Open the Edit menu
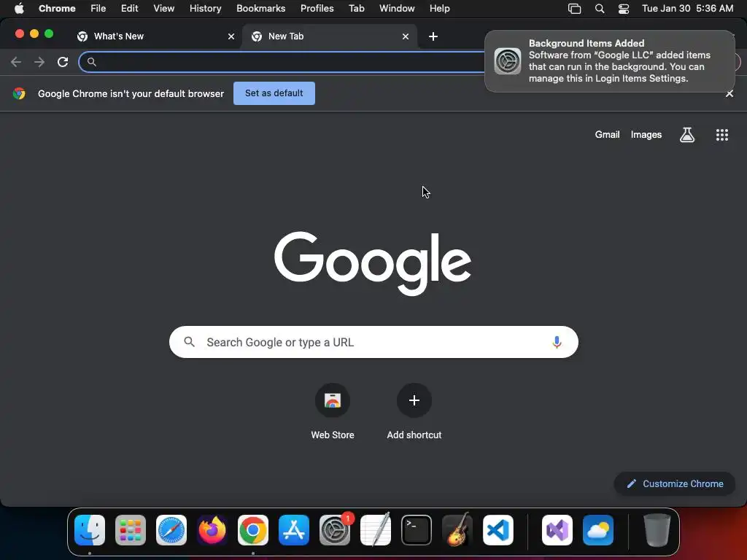The height and width of the screenshot is (560, 747). pyautogui.click(x=130, y=9)
